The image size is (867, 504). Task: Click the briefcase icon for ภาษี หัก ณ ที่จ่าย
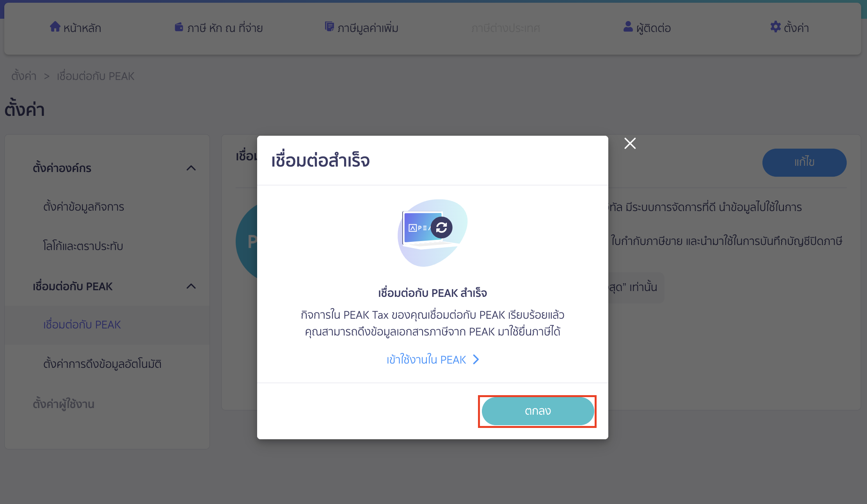(x=179, y=27)
